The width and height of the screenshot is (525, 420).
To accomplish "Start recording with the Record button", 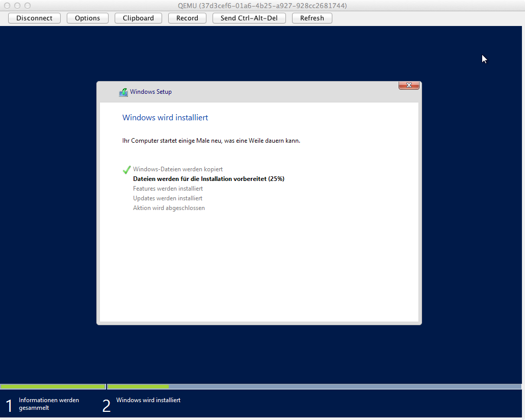I will pos(187,18).
